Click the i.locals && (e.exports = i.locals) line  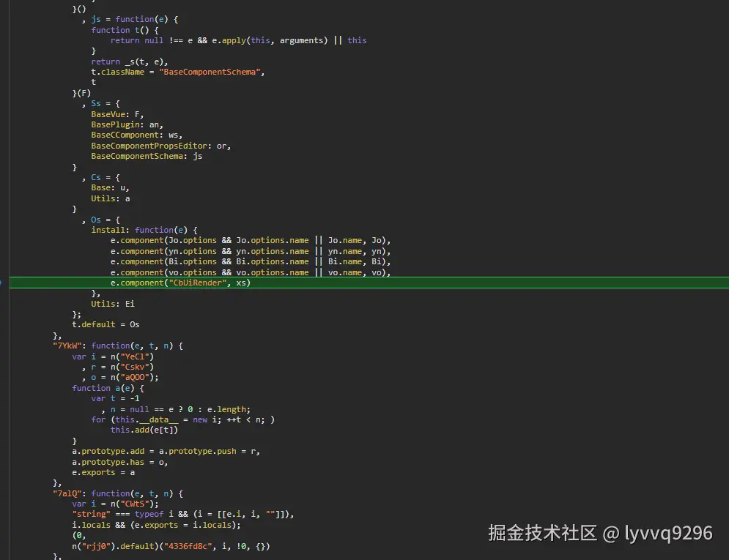[156, 525]
